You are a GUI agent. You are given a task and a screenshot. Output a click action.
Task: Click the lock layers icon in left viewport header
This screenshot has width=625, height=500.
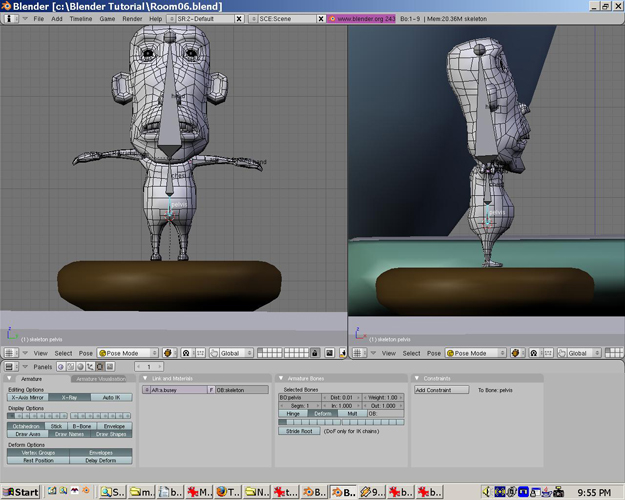coord(315,353)
